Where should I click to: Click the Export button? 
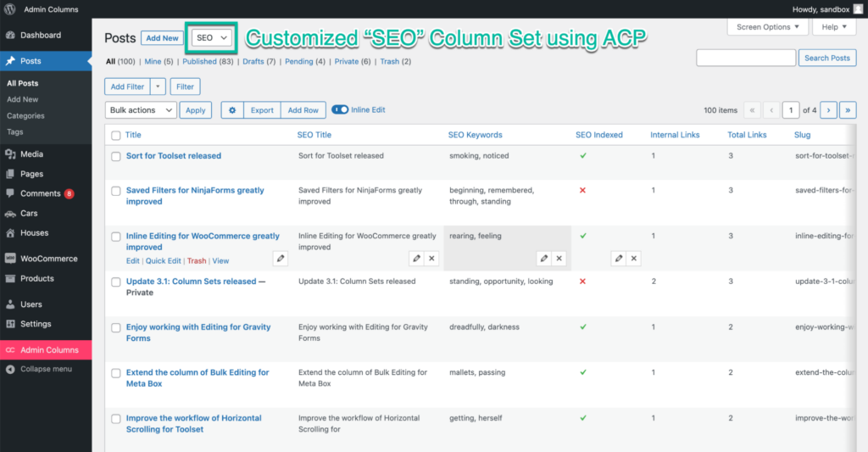tap(262, 110)
